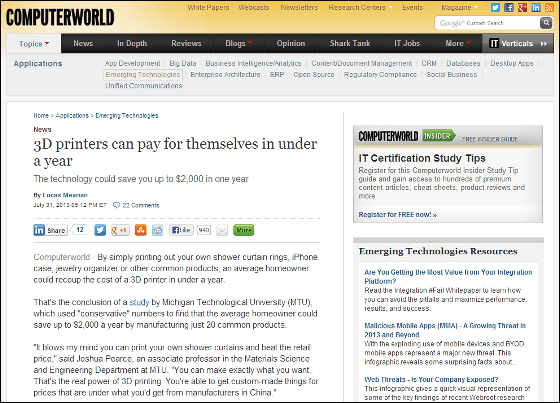This screenshot has width=560, height=403.
Task: Open App Development subtopic
Action: (x=132, y=63)
